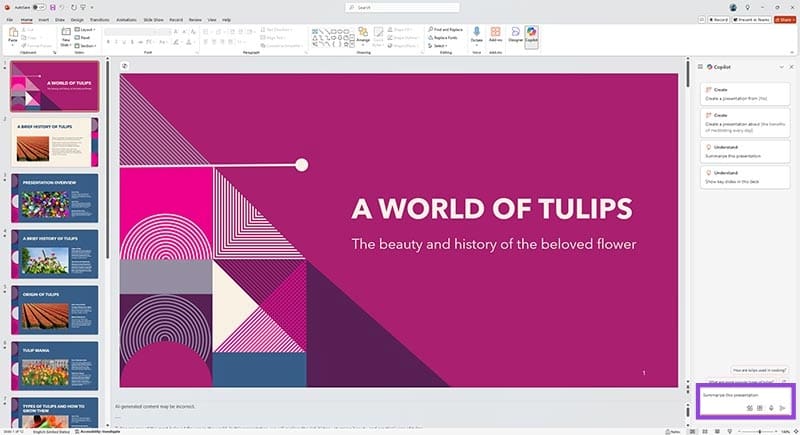Click the Redo icon in quick access toolbar
This screenshot has height=435, width=800.
point(73,8)
